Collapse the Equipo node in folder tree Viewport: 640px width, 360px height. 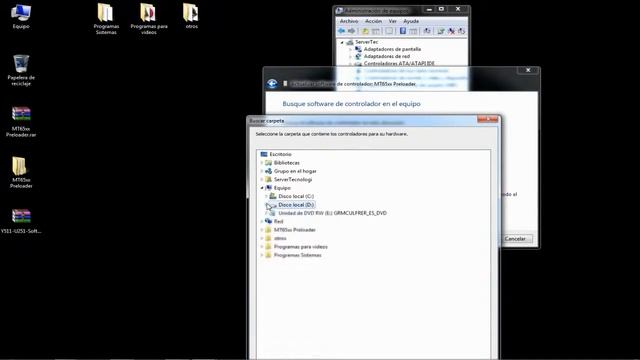point(262,188)
